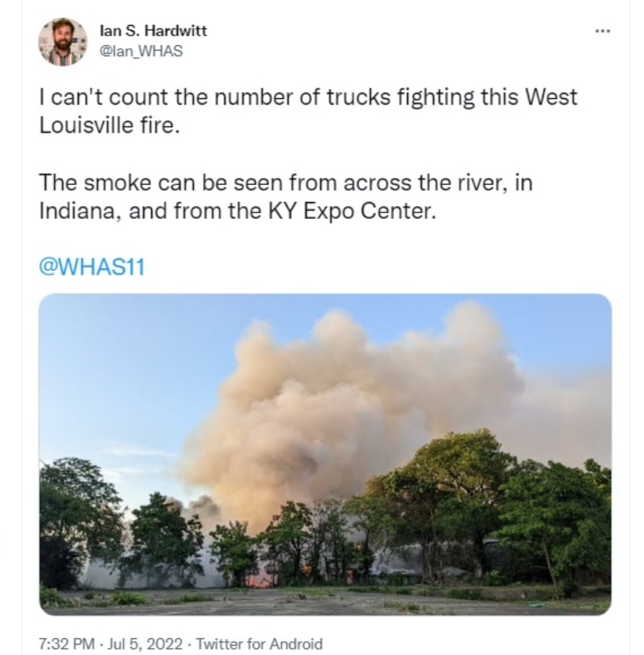Open Ian S. Hardwitt's profile avatar
The width and height of the screenshot is (644, 655).
(x=63, y=42)
